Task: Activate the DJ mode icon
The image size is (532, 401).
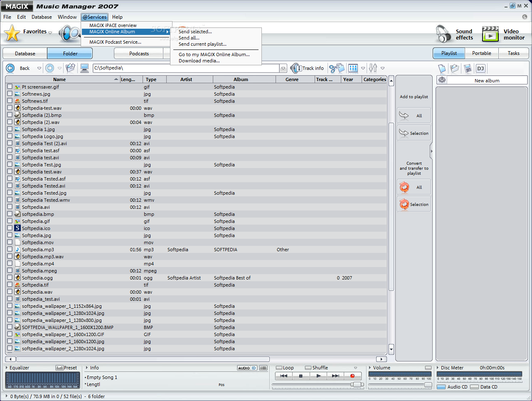Action: coord(480,69)
